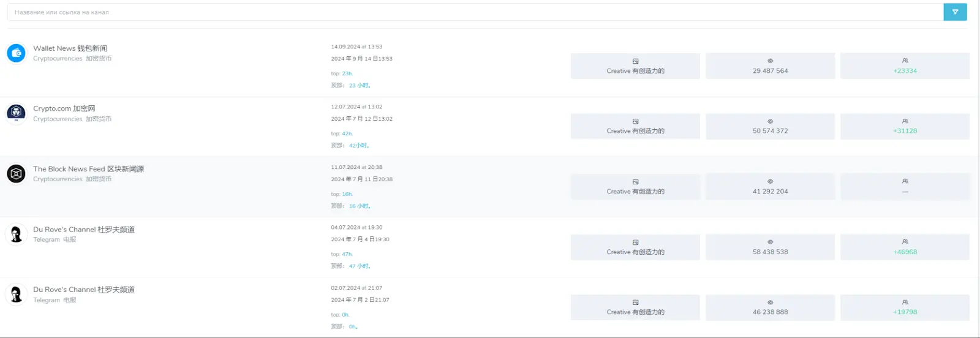Open the Wallet News channel avatar

(17, 53)
